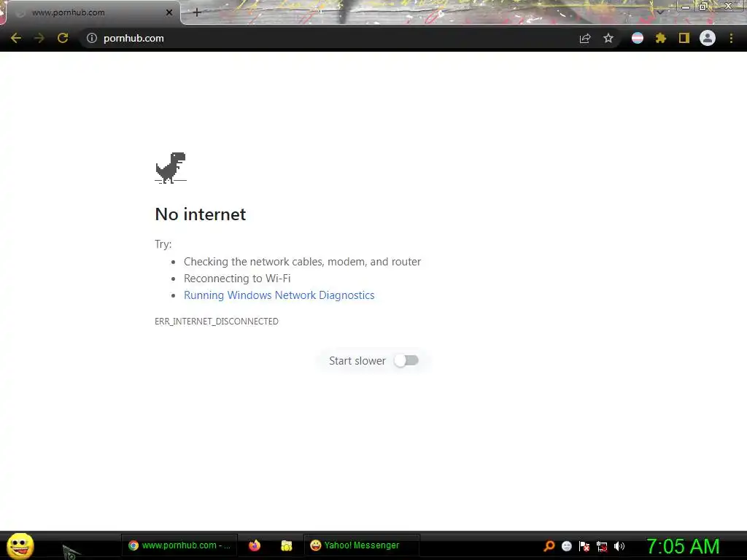Click the No internet heading
747x560 pixels.
coord(201,214)
